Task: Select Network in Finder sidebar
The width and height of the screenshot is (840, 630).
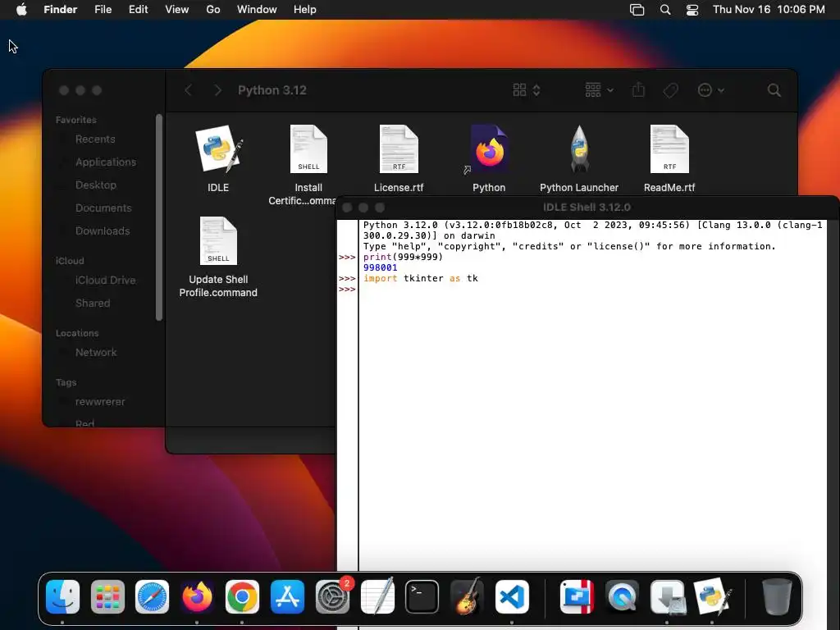Action: (x=96, y=353)
